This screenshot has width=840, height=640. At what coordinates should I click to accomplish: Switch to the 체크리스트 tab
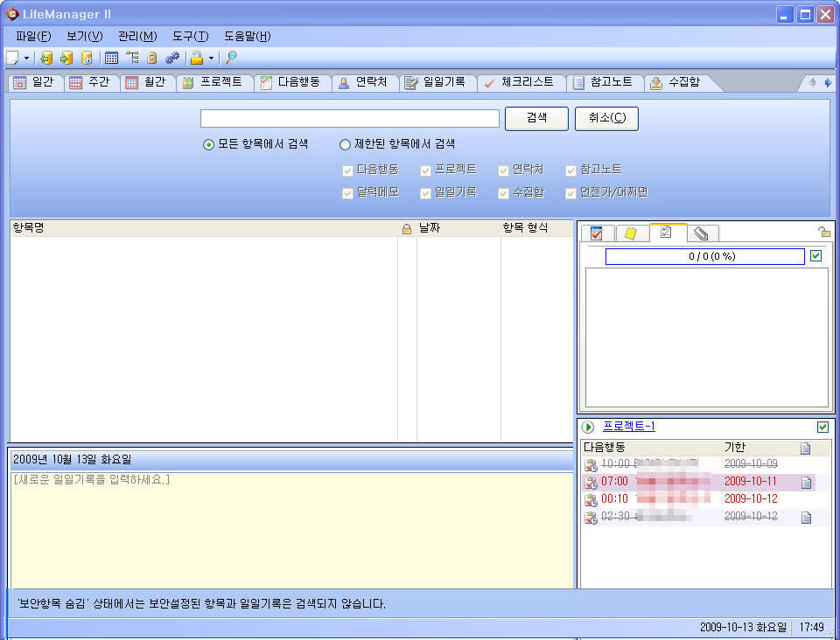[521, 82]
